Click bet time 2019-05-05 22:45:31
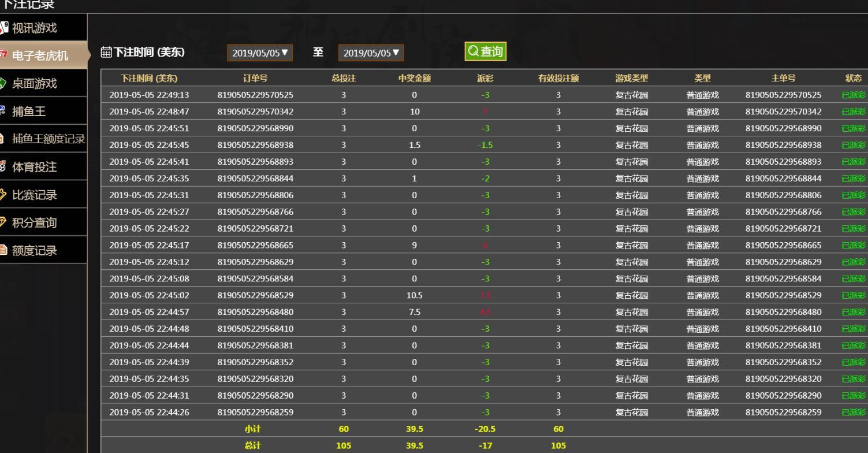 149,195
